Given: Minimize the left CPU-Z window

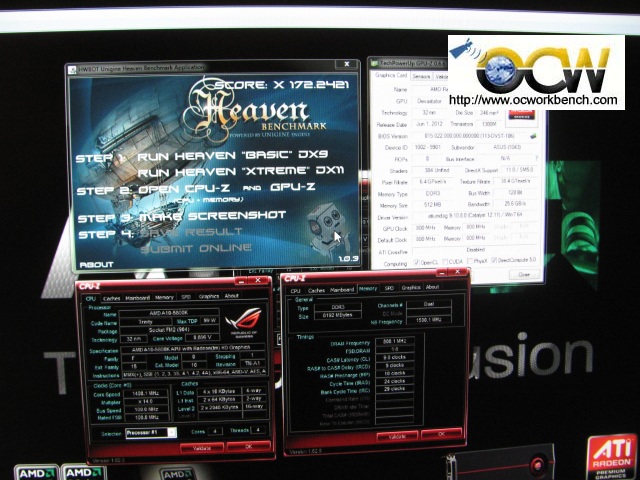Looking at the screenshot, I should pos(241,281).
